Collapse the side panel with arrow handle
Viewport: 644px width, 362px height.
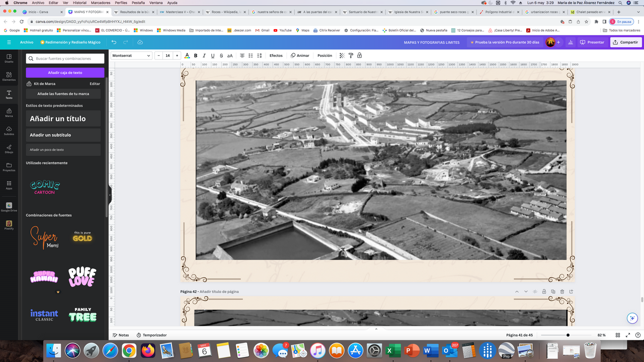(110, 195)
